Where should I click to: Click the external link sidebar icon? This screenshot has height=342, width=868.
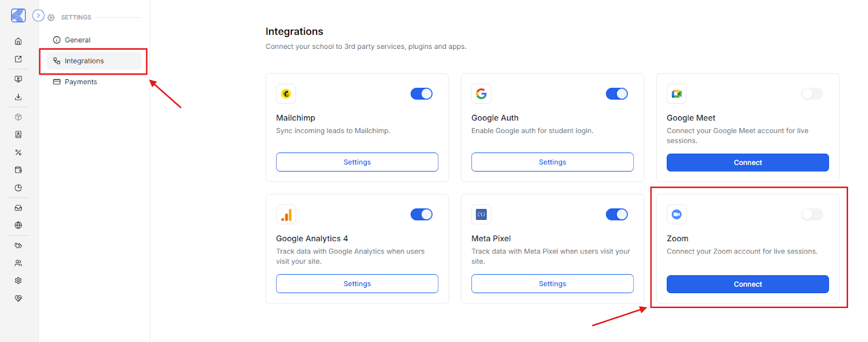coord(18,59)
